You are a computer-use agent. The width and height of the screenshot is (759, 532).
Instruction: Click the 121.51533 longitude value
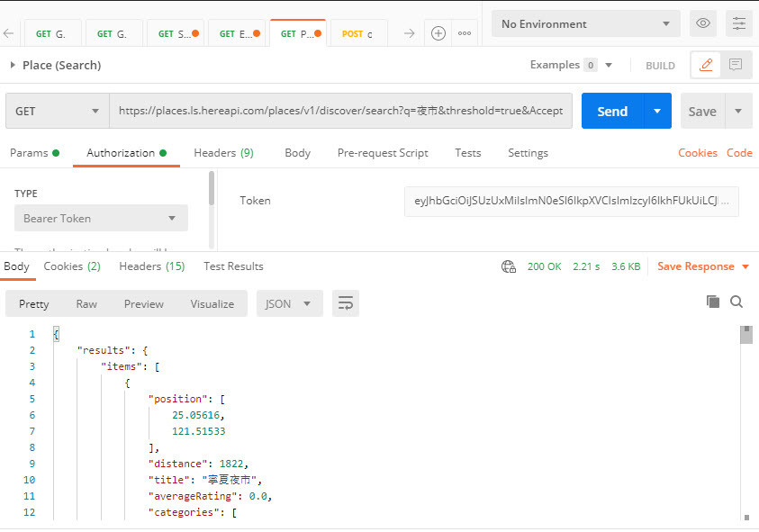point(198,431)
